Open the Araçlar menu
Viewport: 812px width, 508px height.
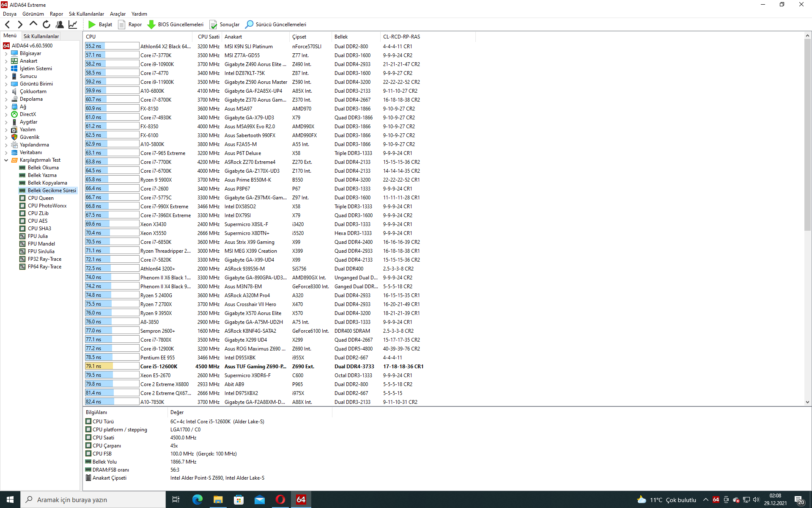pyautogui.click(x=118, y=14)
